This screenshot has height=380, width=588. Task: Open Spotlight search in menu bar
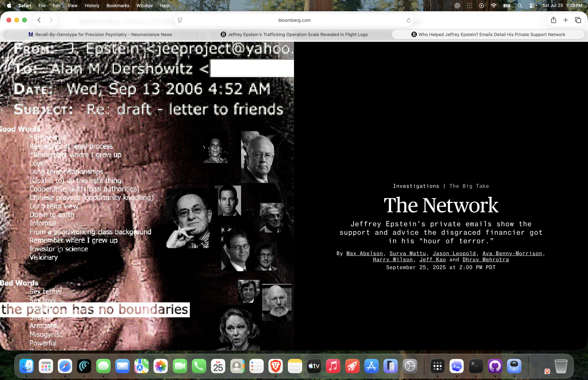pyautogui.click(x=520, y=5)
